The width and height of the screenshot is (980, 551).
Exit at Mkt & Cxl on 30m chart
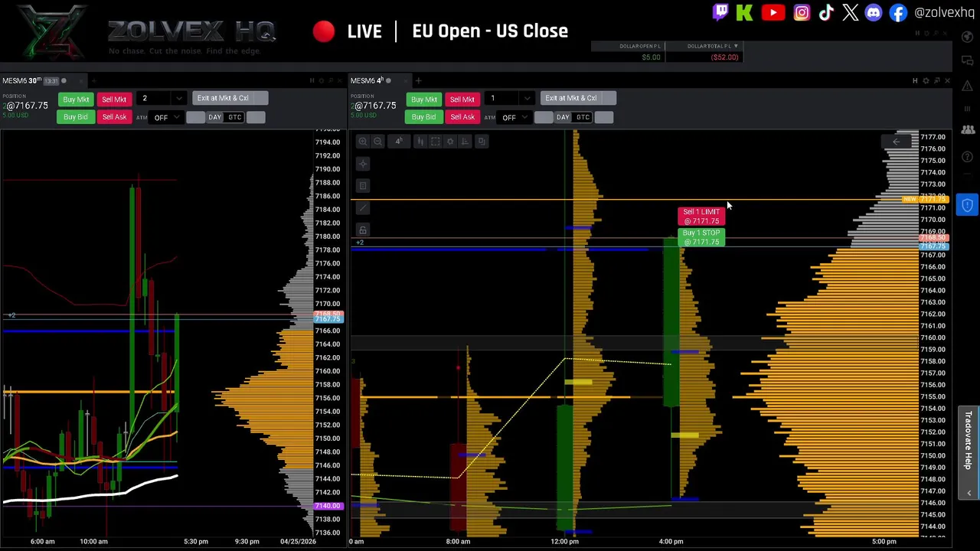(x=223, y=98)
